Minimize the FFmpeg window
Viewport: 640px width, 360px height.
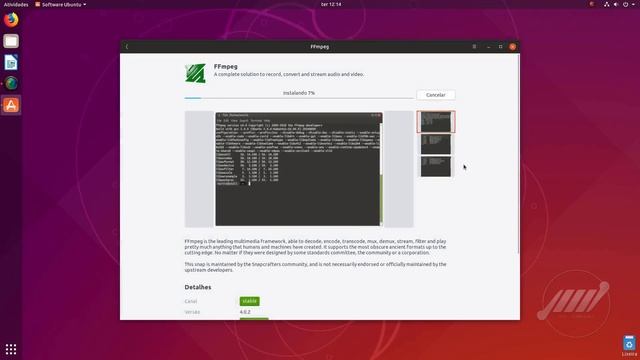tap(489, 47)
